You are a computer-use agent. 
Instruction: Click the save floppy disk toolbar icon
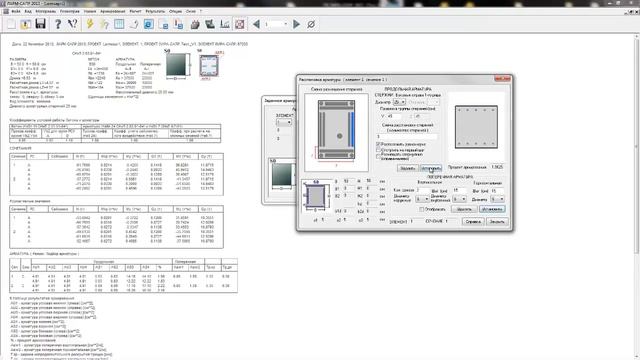tap(40, 24)
